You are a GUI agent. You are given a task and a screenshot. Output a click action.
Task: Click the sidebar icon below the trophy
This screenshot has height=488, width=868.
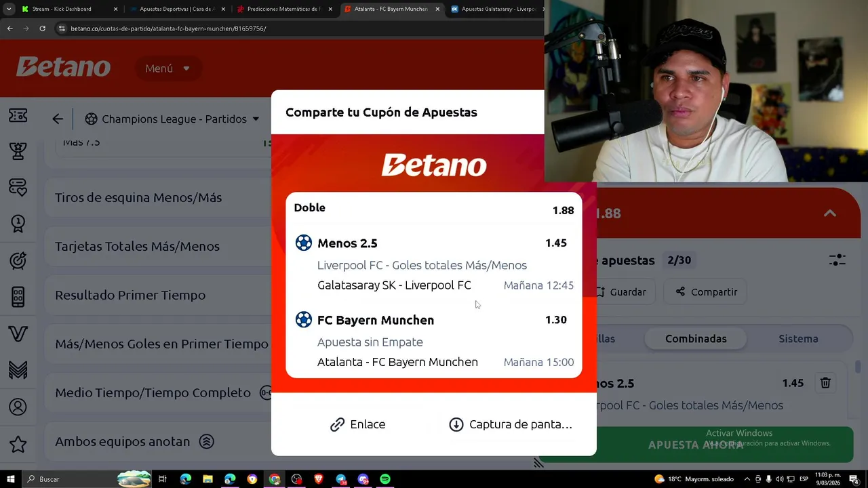point(18,187)
